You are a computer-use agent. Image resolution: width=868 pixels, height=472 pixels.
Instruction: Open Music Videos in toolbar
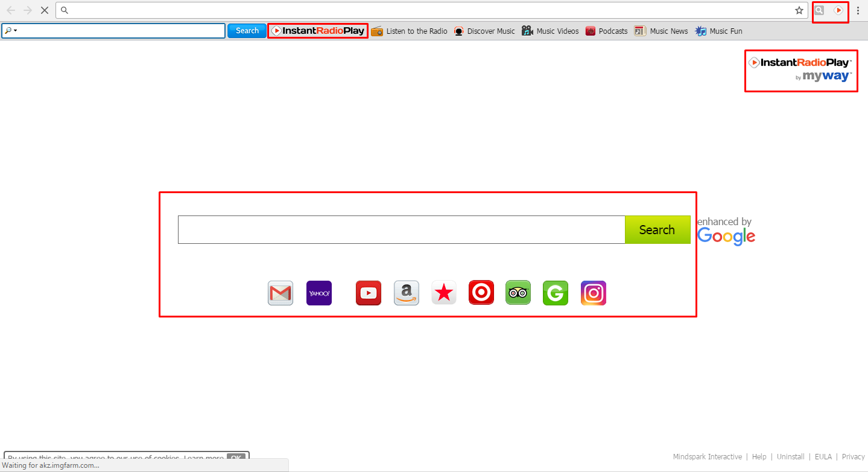click(550, 31)
